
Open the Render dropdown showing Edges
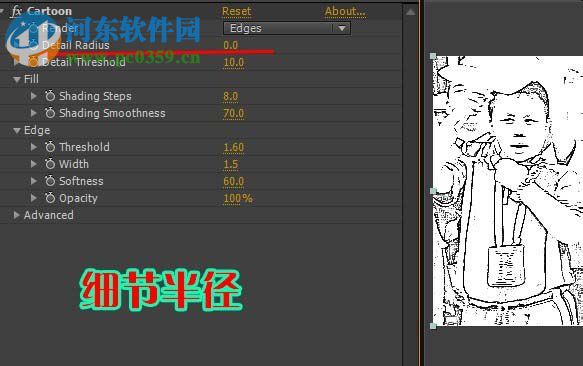click(287, 28)
